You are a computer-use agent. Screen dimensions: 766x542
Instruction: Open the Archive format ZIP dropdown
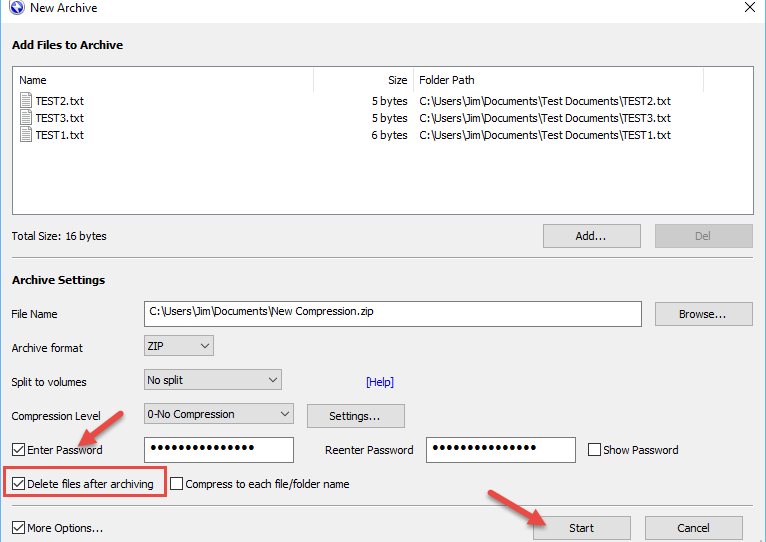click(179, 346)
